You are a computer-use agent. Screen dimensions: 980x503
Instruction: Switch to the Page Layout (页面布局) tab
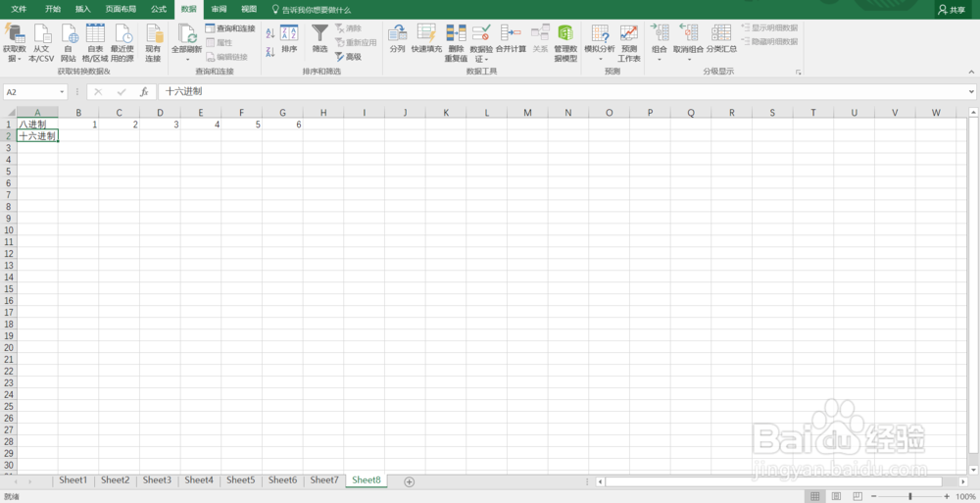[121, 10]
